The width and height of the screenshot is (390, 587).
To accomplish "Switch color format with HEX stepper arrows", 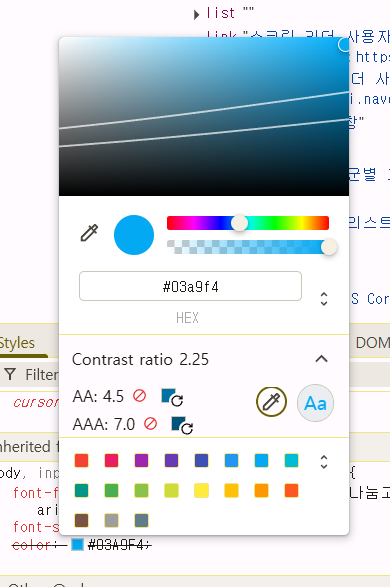I will tap(324, 299).
